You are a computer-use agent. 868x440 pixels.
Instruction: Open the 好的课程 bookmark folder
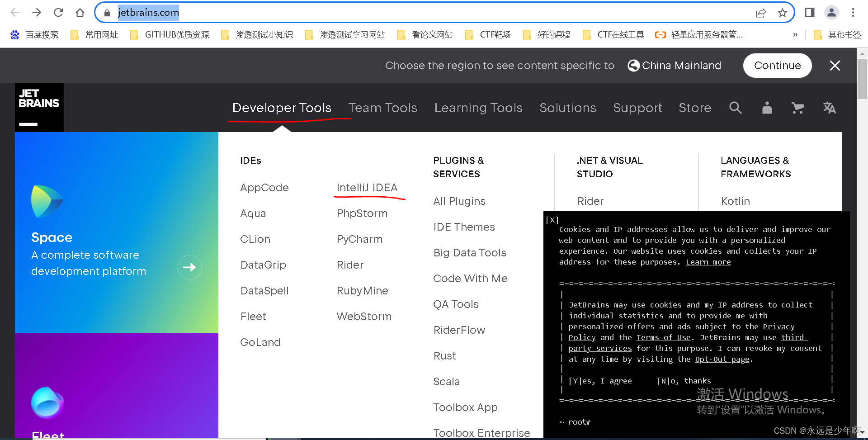click(546, 35)
